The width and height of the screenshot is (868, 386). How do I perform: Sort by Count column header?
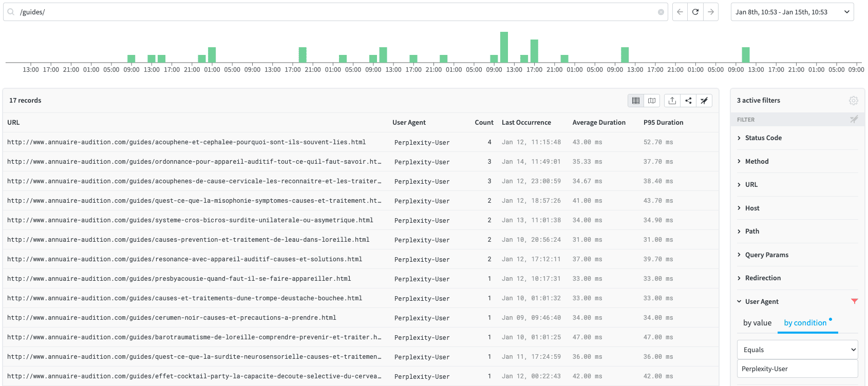click(x=484, y=123)
